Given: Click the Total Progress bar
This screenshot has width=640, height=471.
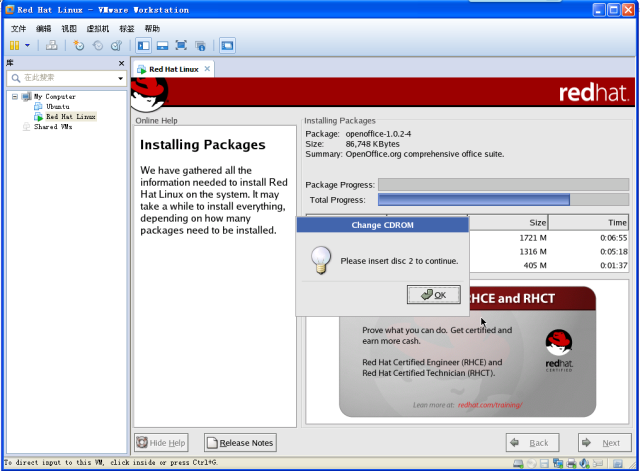Looking at the screenshot, I should tap(503, 200).
